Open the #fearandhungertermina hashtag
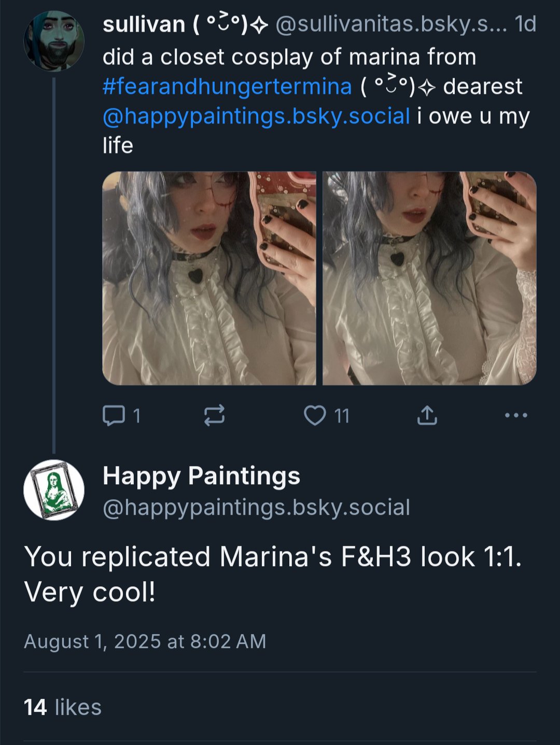This screenshot has height=745, width=560. point(227,87)
